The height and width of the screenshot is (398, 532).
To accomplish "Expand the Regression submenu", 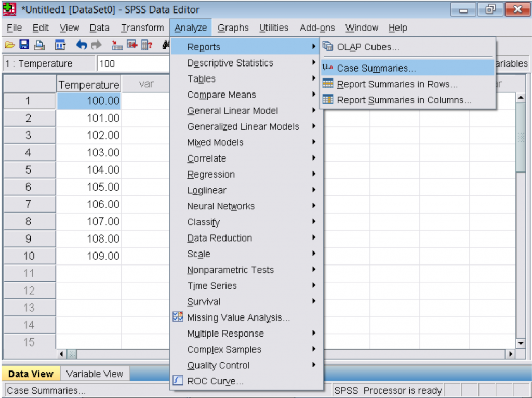I will 211,174.
